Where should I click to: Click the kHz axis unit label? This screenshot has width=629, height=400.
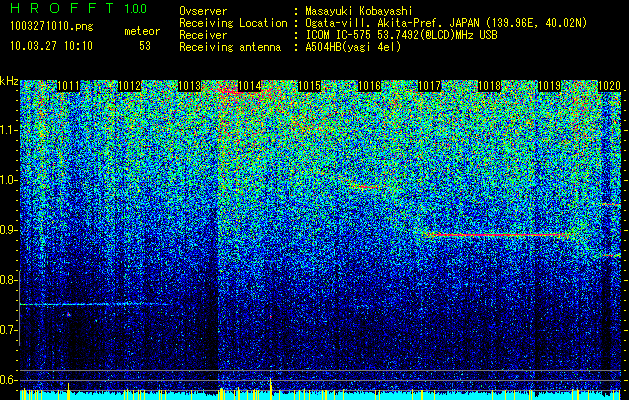9,81
